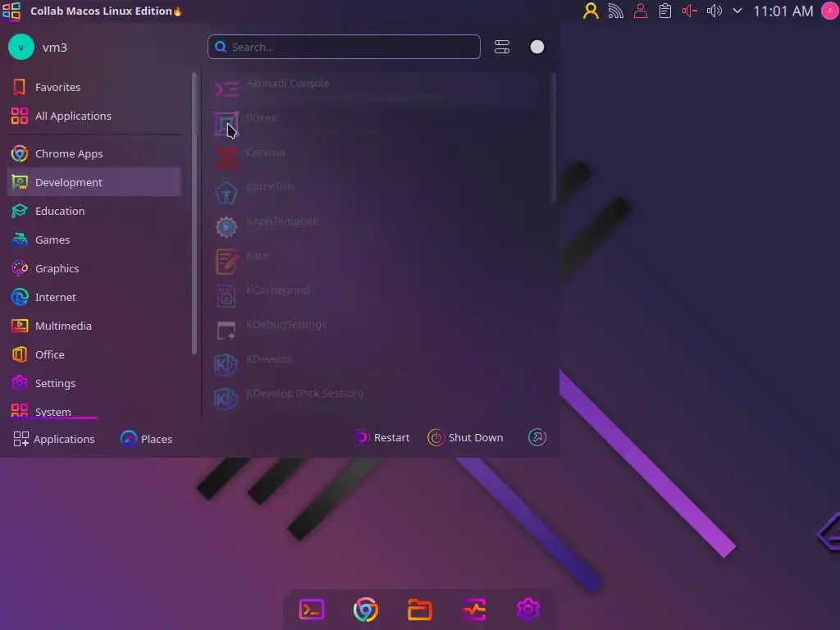Click the application list scrollbar
The height and width of the screenshot is (630, 840).
point(553,137)
